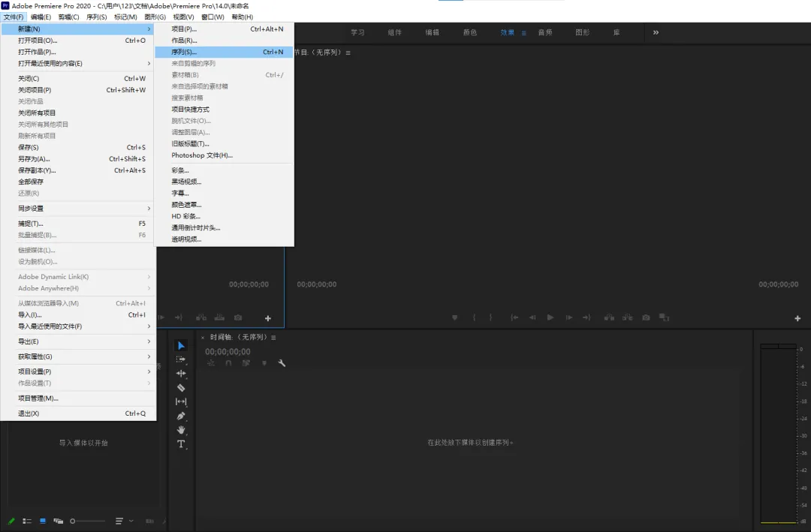811x532 pixels.
Task: Open the 节目 panel menu icon
Action: (x=348, y=53)
